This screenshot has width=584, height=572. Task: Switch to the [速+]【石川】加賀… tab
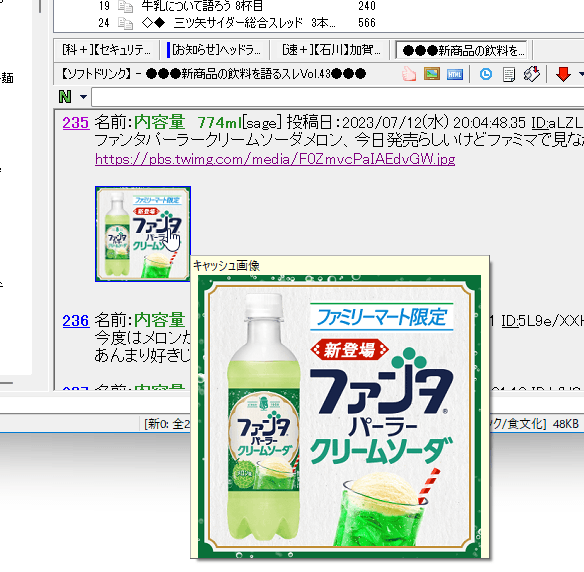click(x=331, y=50)
